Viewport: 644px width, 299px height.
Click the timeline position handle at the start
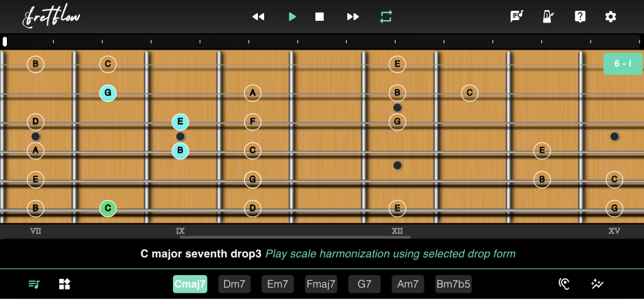pyautogui.click(x=4, y=42)
